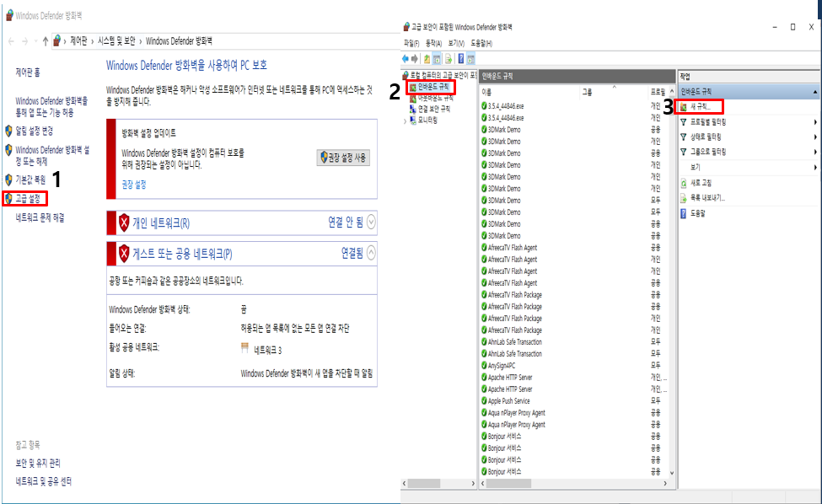Screen dimensions: 822x504
Task: Open Windows Defender 방화벽 설정 또는 해제
Action: click(x=52, y=156)
